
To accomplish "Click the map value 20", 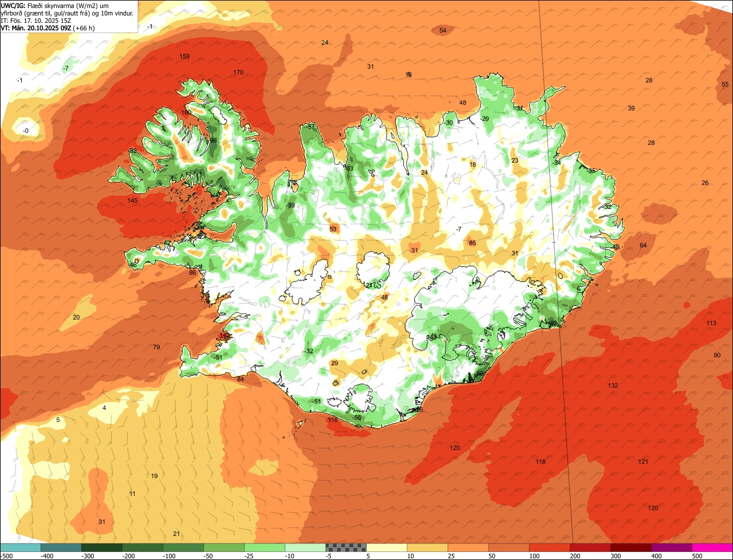I will coord(76,317).
